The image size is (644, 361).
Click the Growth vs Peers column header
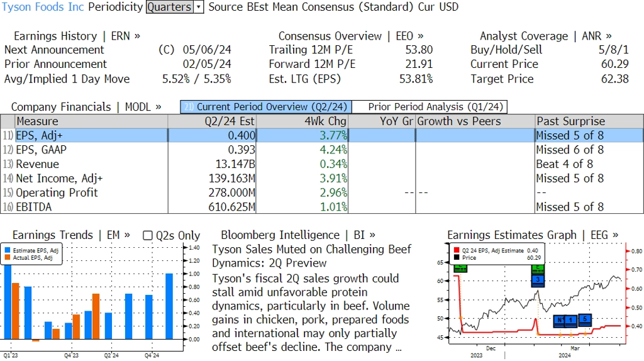pos(475,121)
